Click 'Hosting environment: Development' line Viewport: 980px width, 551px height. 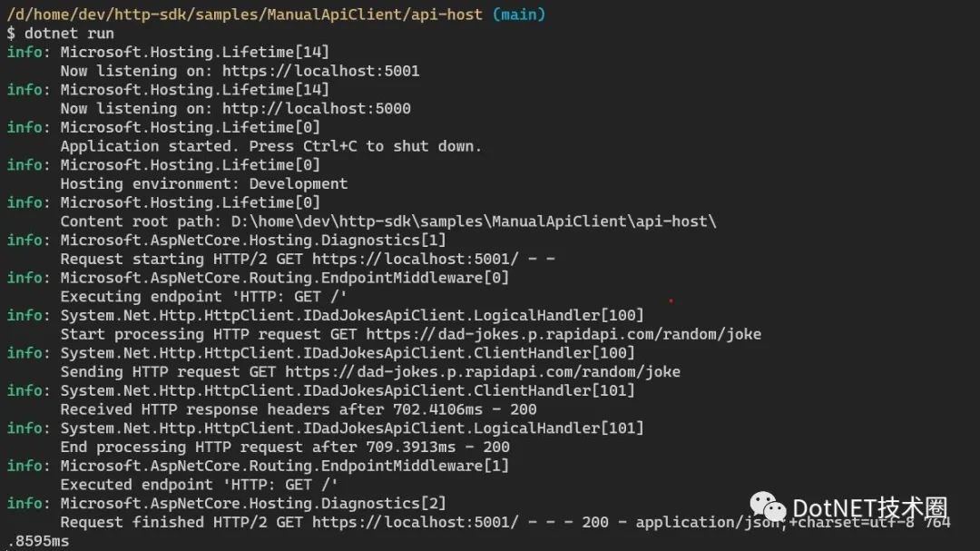point(204,184)
